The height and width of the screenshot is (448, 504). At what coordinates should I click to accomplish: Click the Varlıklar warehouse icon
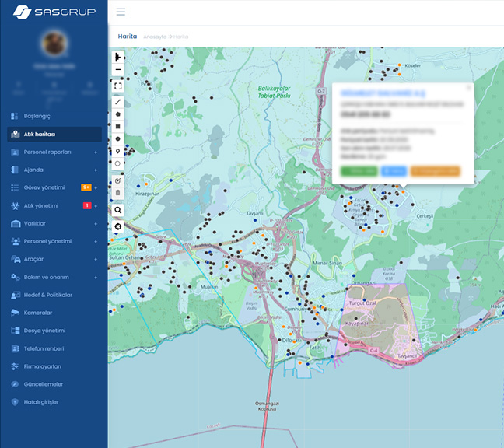[16, 224]
